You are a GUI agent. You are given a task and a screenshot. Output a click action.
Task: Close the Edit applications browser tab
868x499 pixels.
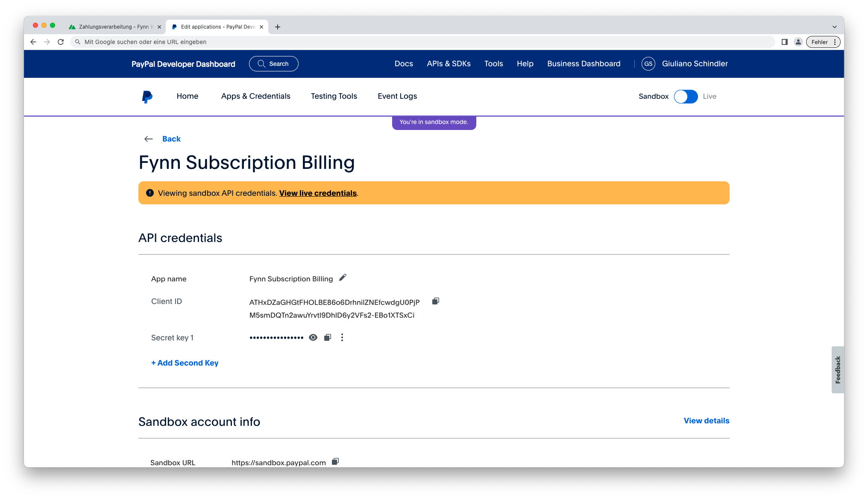(x=261, y=27)
